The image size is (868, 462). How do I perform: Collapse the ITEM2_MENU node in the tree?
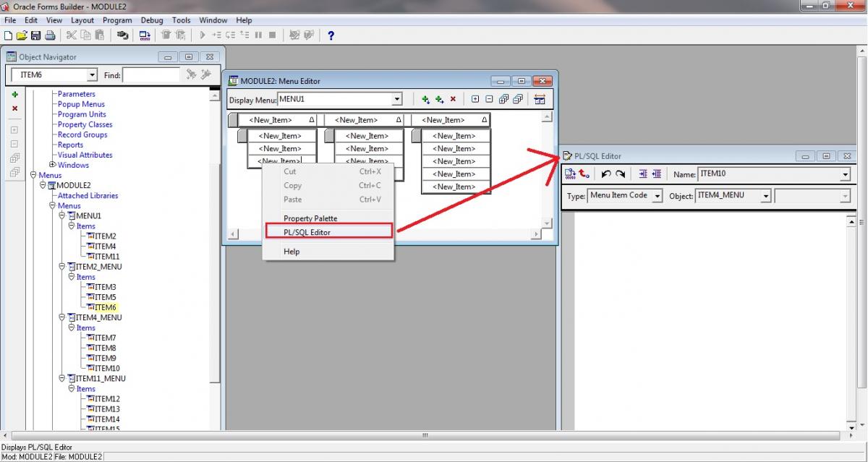click(62, 267)
